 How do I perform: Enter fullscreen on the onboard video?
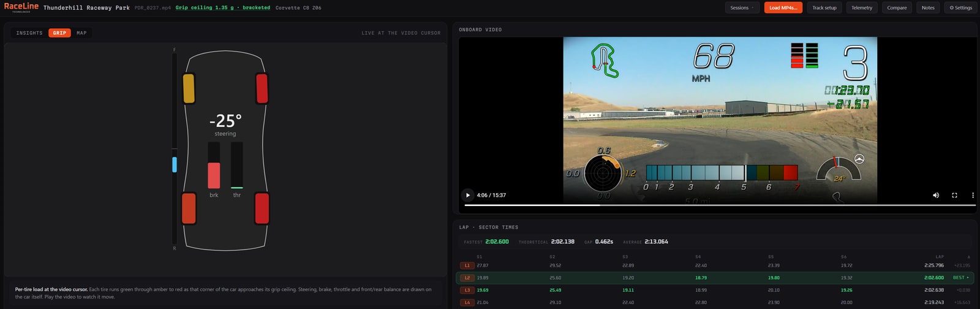click(954, 195)
